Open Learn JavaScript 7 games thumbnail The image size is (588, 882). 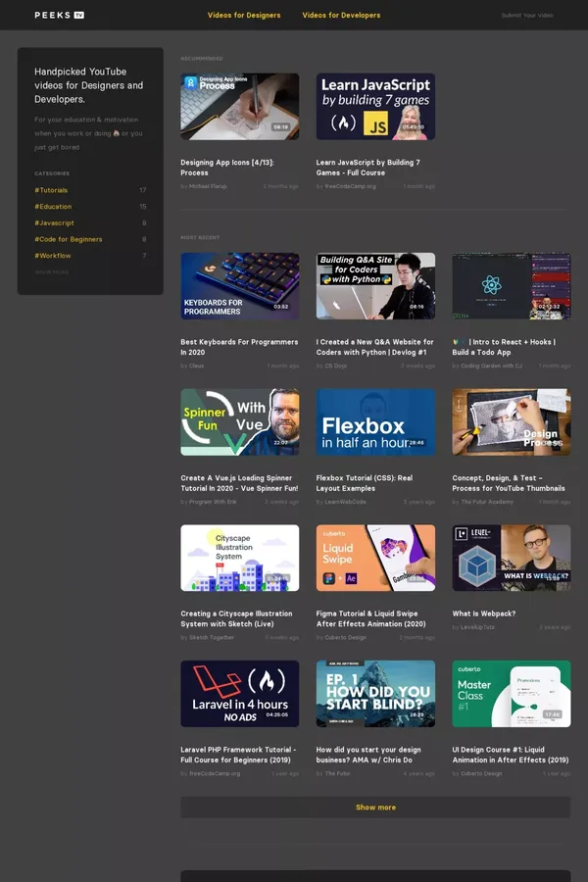(x=375, y=106)
